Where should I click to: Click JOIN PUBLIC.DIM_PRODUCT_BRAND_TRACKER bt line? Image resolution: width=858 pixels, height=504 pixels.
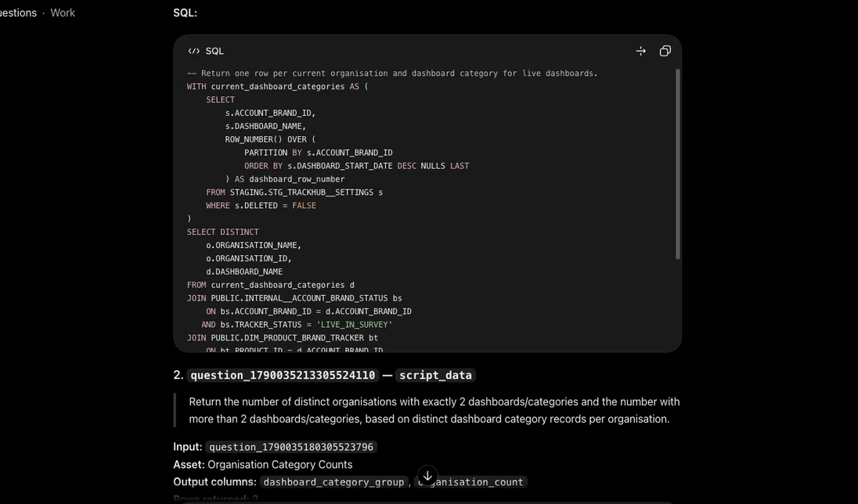point(283,337)
